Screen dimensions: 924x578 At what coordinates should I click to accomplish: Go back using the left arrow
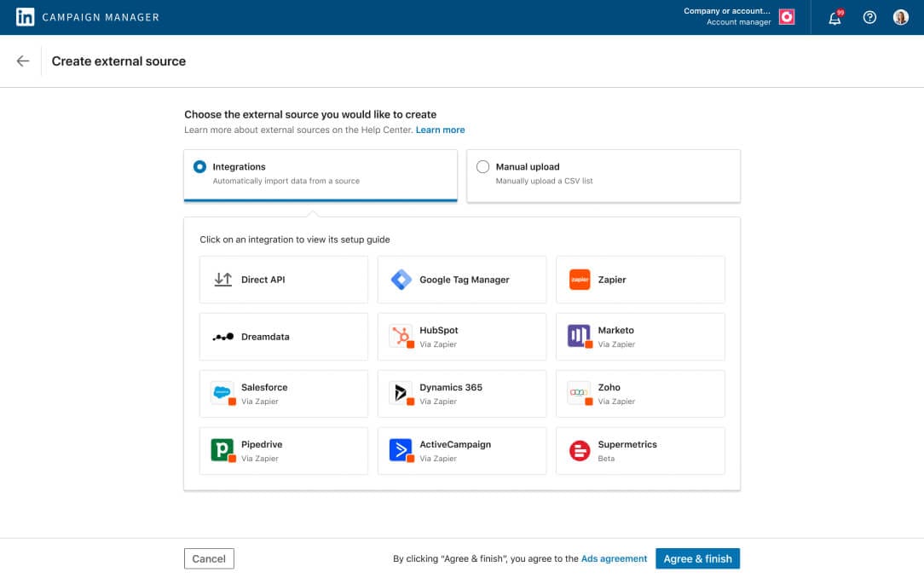pos(23,61)
